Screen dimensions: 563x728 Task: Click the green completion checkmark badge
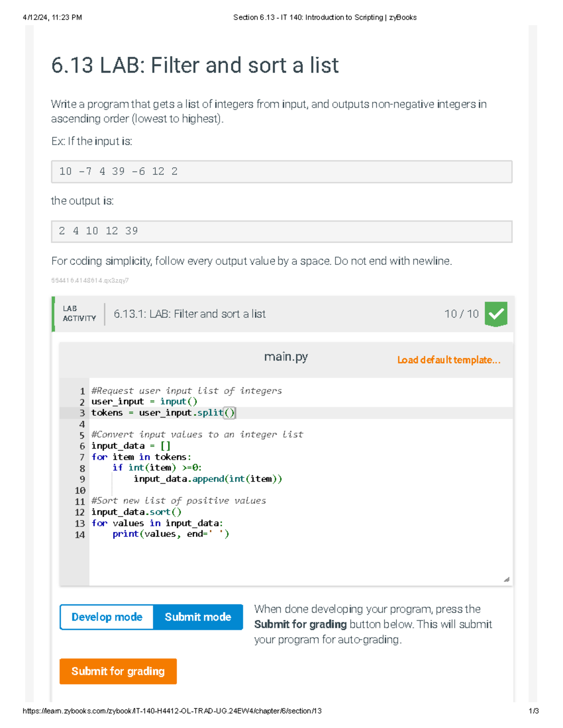pos(495,314)
